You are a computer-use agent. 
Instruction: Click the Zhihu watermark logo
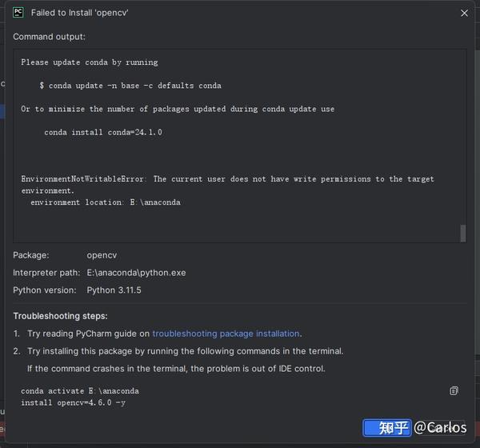[387, 427]
